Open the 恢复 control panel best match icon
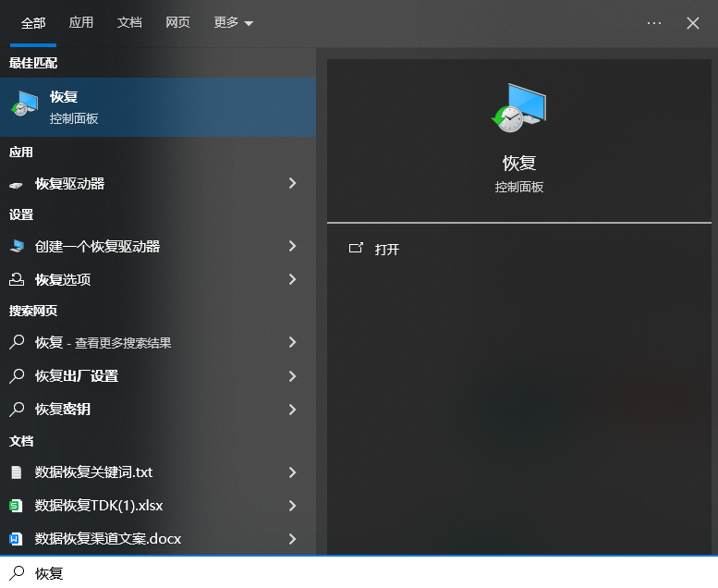The height and width of the screenshot is (588, 718). (24, 106)
